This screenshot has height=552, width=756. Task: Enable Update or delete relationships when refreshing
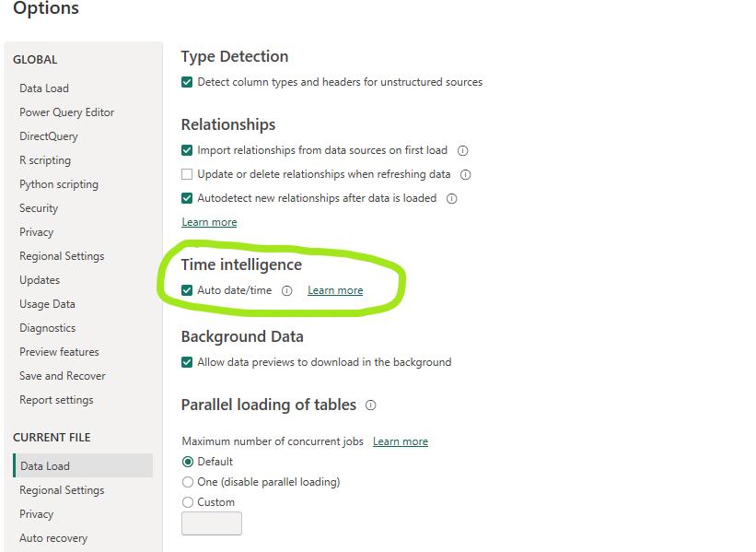coord(187,174)
